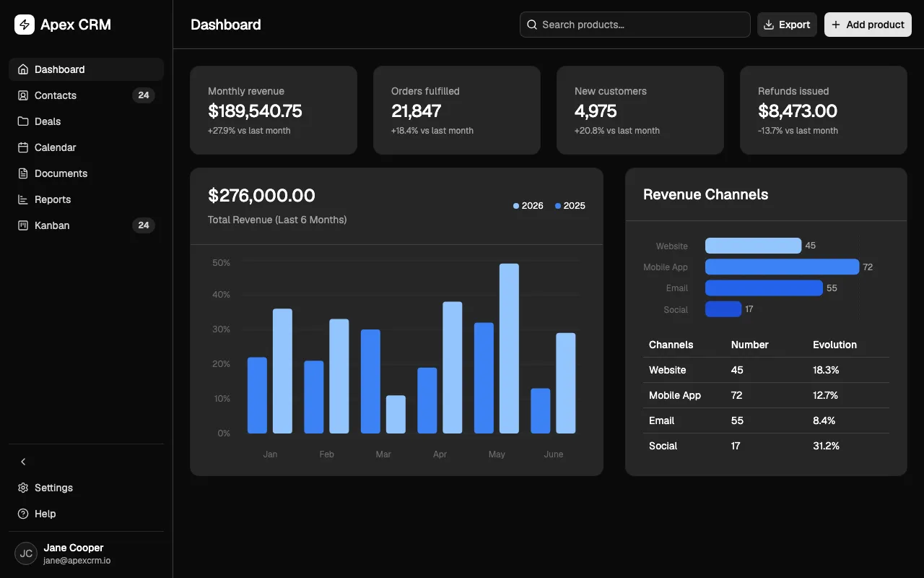Click the Apex CRM lightning logo icon
The height and width of the screenshot is (578, 924).
pos(25,25)
